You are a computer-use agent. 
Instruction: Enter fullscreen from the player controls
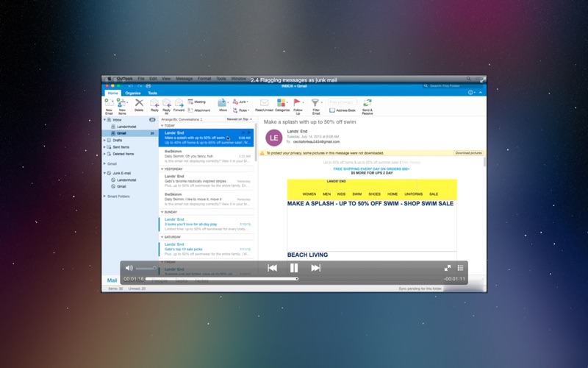coord(448,268)
